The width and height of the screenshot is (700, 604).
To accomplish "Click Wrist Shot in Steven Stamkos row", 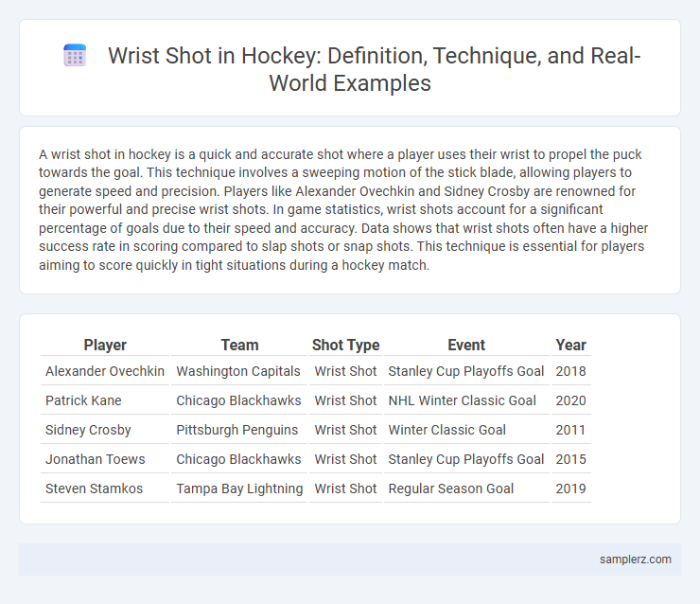I will tap(345, 489).
